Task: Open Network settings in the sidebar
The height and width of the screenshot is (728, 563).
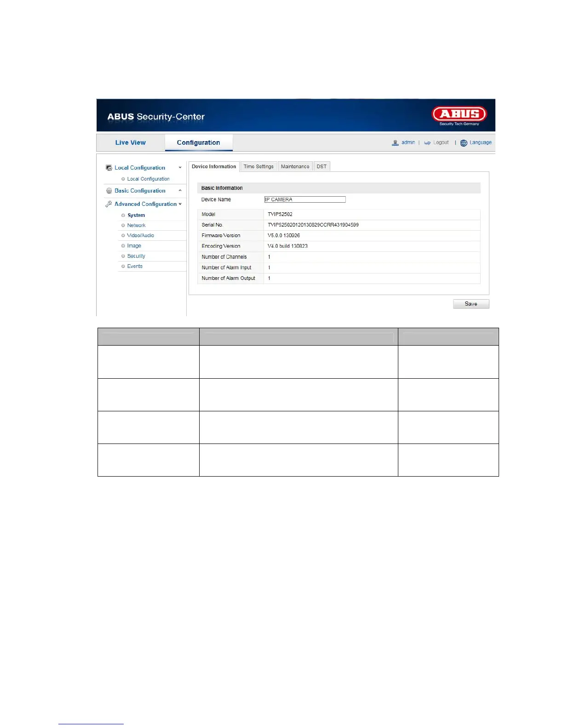Action: [136, 225]
